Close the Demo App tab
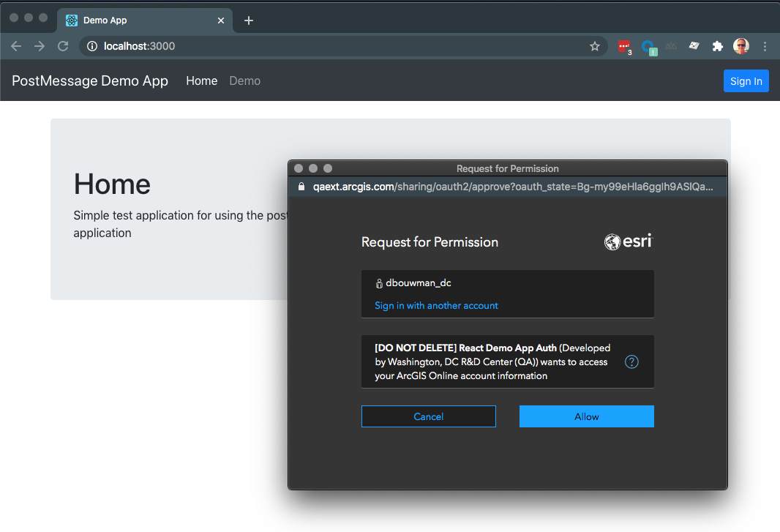The height and width of the screenshot is (532, 780). click(221, 20)
